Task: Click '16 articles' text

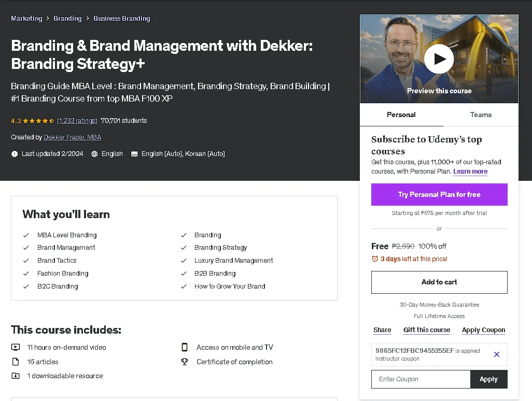Action: tap(43, 362)
